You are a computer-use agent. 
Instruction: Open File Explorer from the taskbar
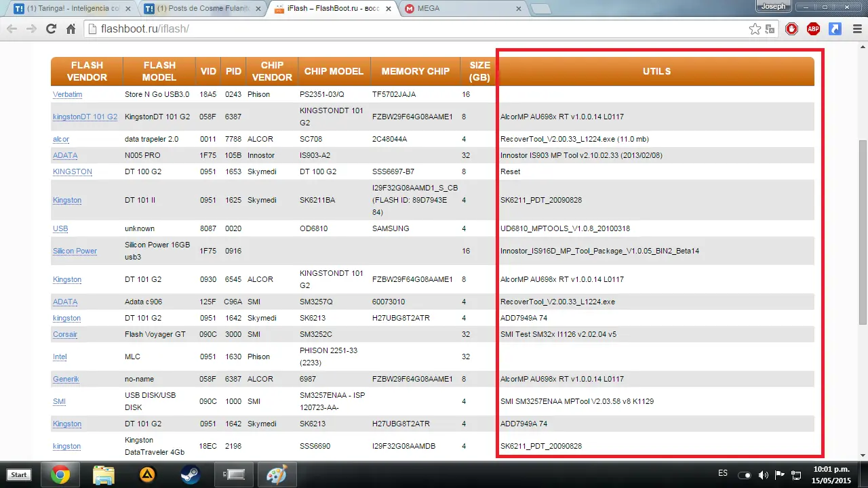[103, 474]
